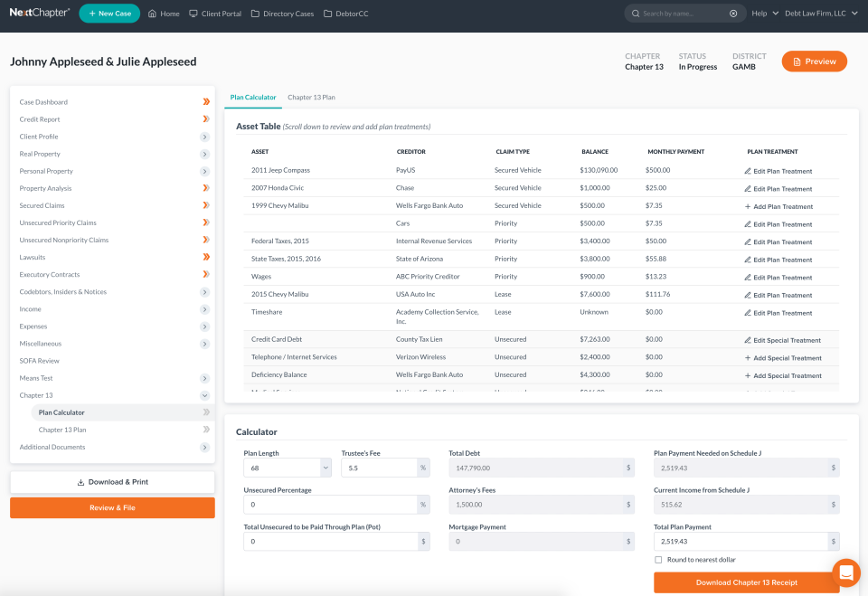Open the Intercom chat bubble
The height and width of the screenshot is (596, 868).
tap(845, 572)
